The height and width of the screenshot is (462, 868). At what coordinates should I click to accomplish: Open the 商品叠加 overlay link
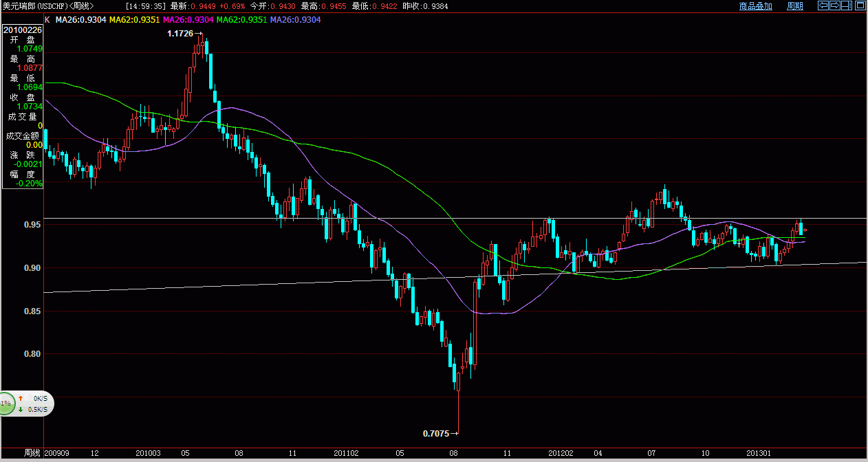pyautogui.click(x=756, y=5)
